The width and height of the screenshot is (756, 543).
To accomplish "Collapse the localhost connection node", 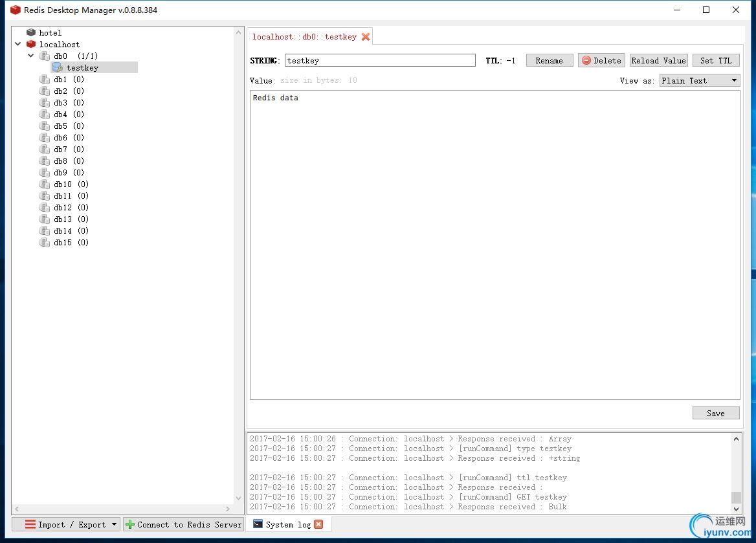I will click(x=18, y=44).
